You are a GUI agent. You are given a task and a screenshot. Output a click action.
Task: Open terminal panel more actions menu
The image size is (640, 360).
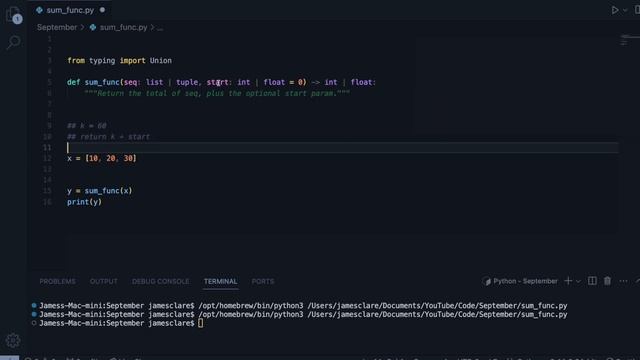pyautogui.click(x=623, y=281)
